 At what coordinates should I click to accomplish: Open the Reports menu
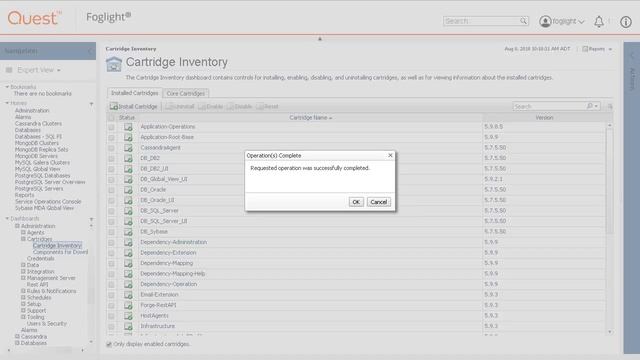click(597, 49)
